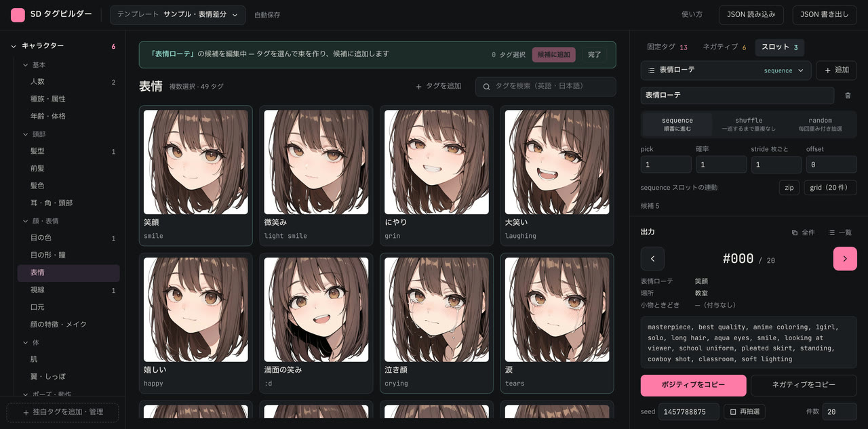Select 翼・しっぽ in the sidebar
Image resolution: width=868 pixels, height=429 pixels.
(x=68, y=376)
